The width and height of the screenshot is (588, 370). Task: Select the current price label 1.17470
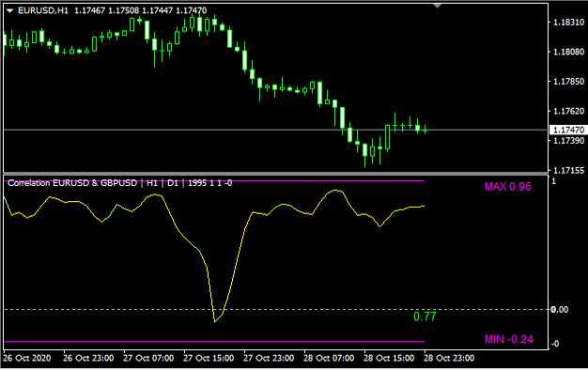tap(568, 130)
